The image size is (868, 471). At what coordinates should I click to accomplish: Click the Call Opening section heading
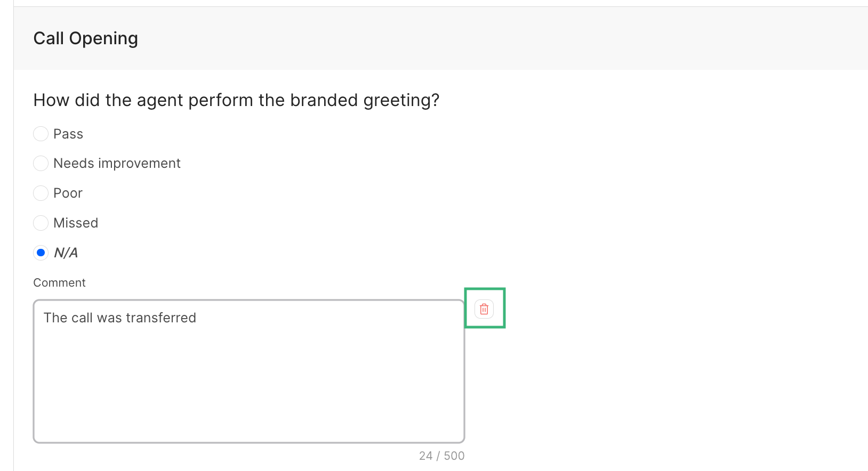pos(85,38)
